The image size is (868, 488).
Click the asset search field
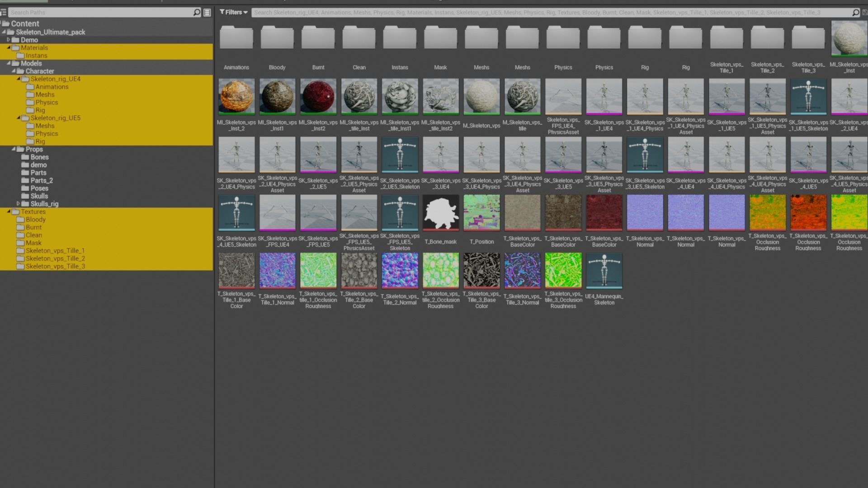(x=542, y=13)
